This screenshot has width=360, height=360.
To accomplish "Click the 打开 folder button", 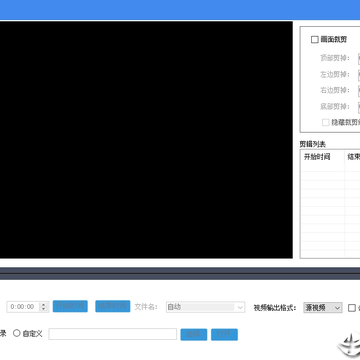I will coord(224,334).
